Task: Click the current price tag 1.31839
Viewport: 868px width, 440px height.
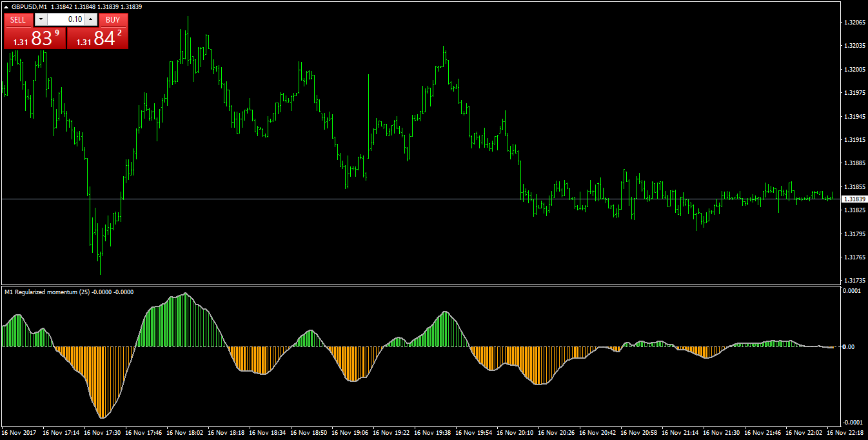Action: (x=854, y=199)
